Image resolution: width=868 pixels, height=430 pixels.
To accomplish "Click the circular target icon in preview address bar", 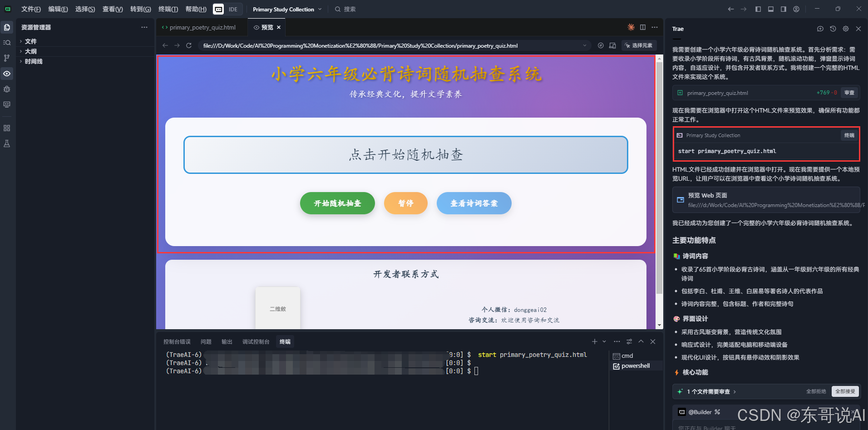I will (601, 45).
